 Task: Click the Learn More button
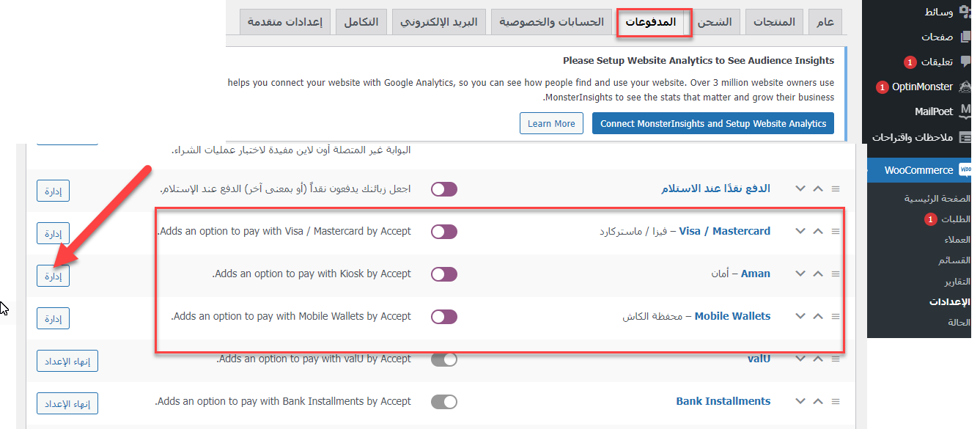551,123
